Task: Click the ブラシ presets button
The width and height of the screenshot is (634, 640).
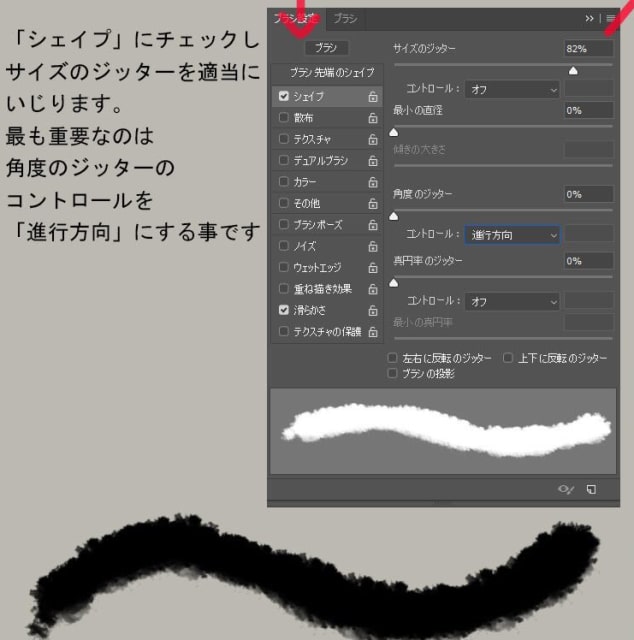Action: pyautogui.click(x=327, y=48)
